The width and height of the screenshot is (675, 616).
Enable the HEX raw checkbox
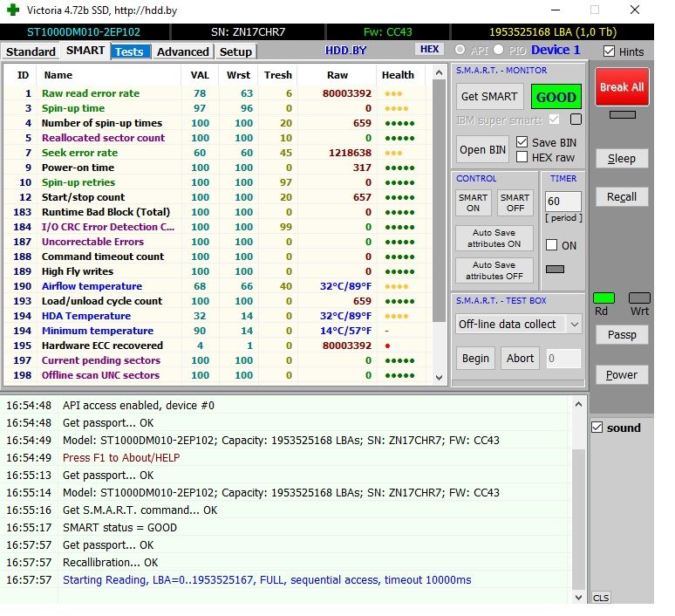click(522, 157)
